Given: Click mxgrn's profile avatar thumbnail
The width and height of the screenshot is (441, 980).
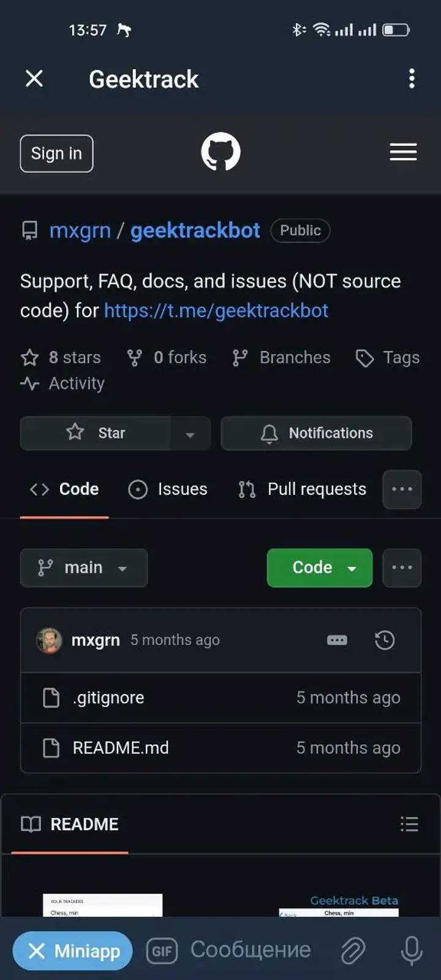Looking at the screenshot, I should point(50,640).
